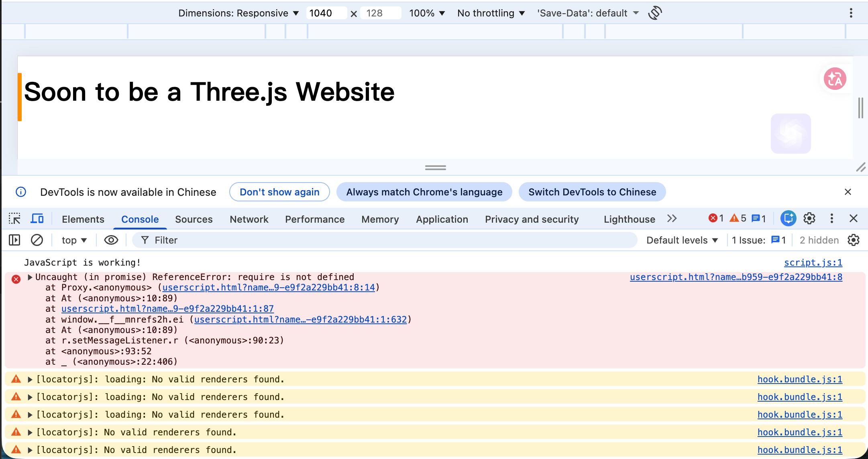
Task: Dismiss the language notification bar
Action: pos(848,192)
